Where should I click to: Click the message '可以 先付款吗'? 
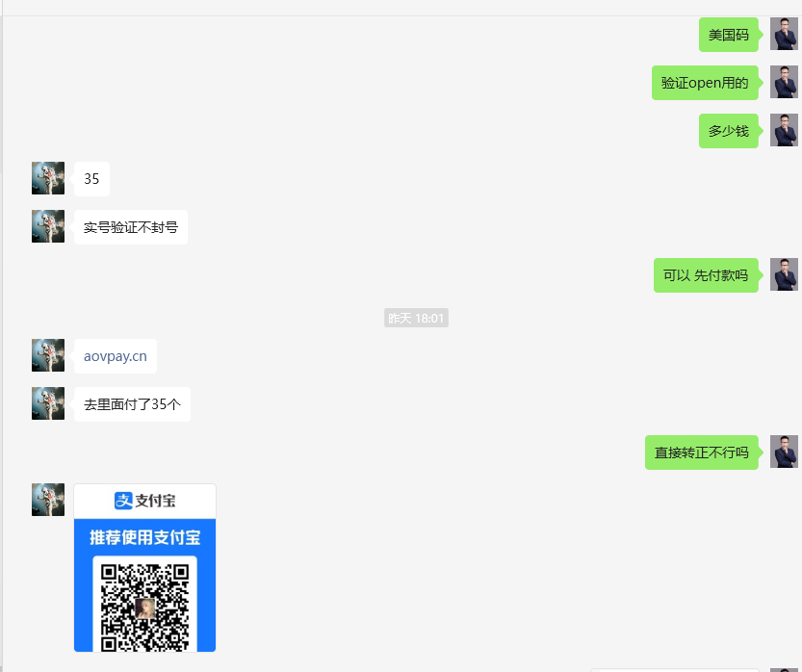706,275
